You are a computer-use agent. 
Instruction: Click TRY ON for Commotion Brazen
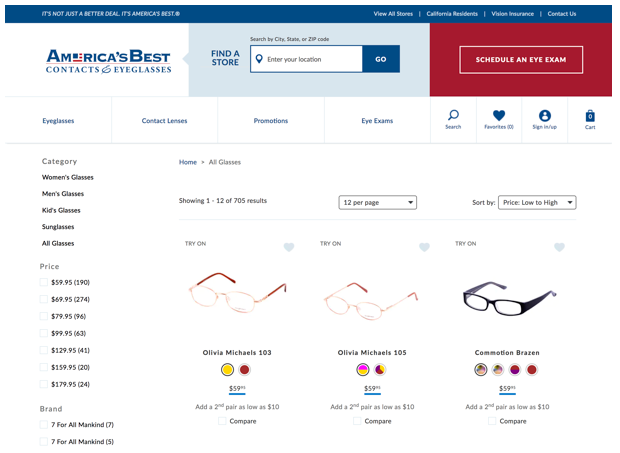tap(466, 243)
